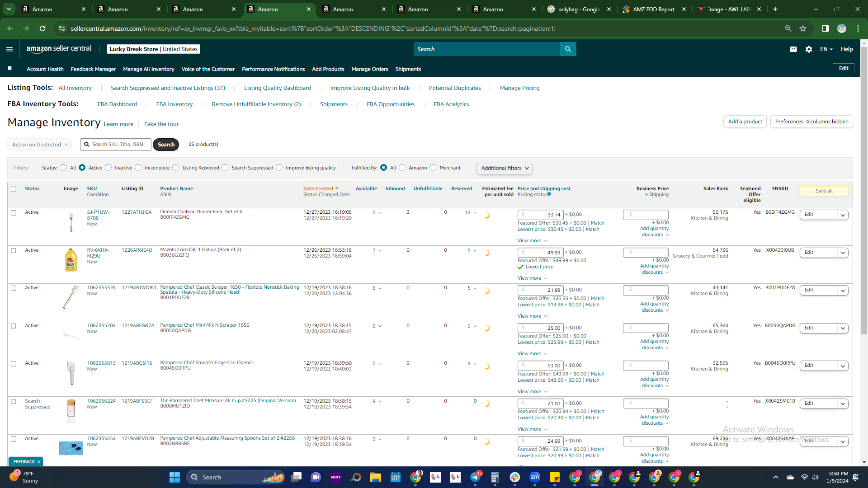Click the Save all button
This screenshot has height=488, width=868.
[x=824, y=191]
